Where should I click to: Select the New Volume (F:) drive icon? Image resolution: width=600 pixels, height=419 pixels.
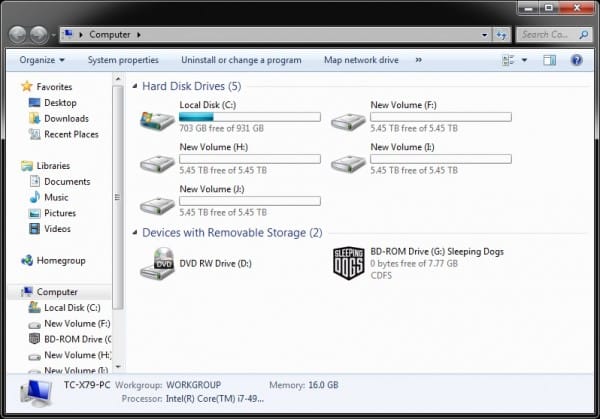[x=348, y=122]
